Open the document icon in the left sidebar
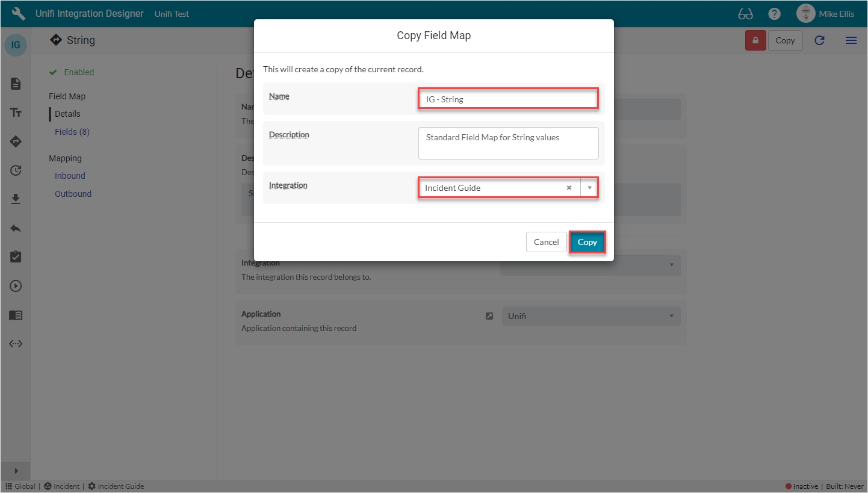This screenshot has height=493, width=868. tap(16, 84)
